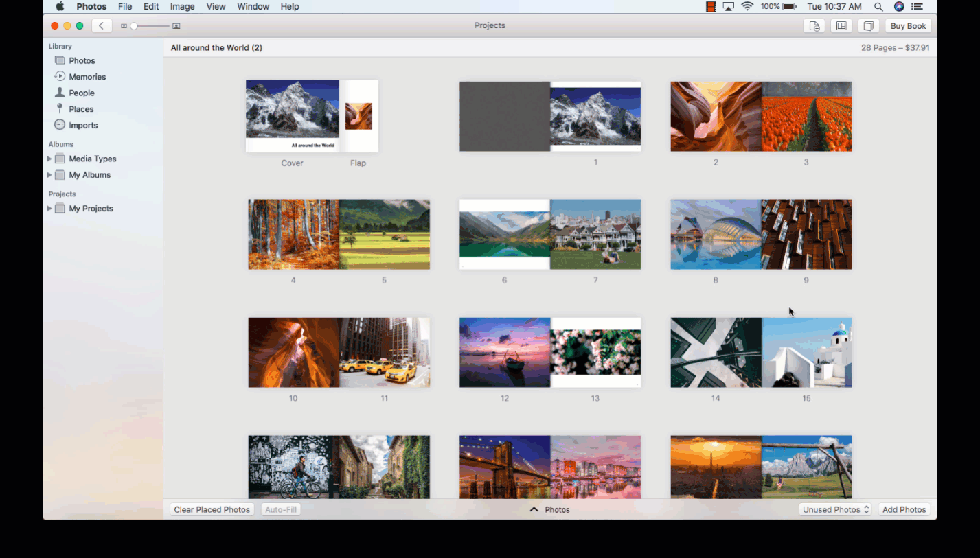980x558 pixels.
Task: Open Memories in the sidebar
Action: tap(87, 77)
